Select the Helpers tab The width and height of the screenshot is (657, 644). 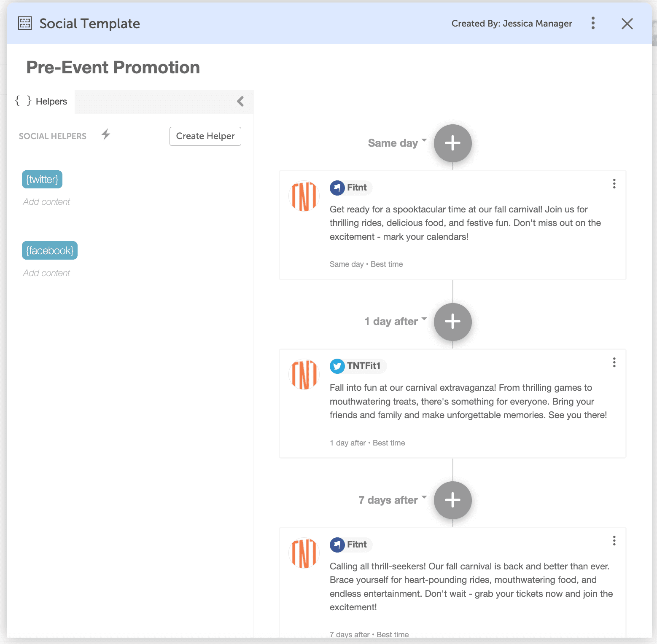click(41, 102)
